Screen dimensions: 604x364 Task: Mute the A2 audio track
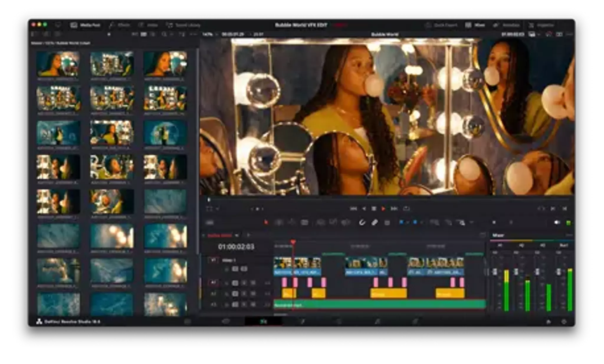point(253,294)
